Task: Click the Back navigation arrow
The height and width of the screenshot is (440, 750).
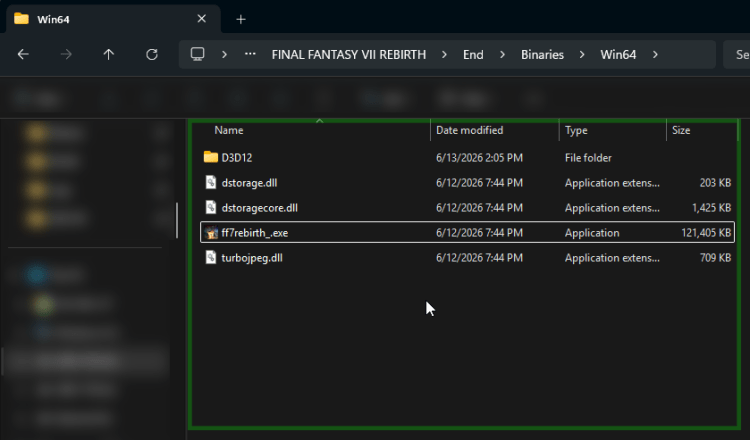Action: pos(23,55)
